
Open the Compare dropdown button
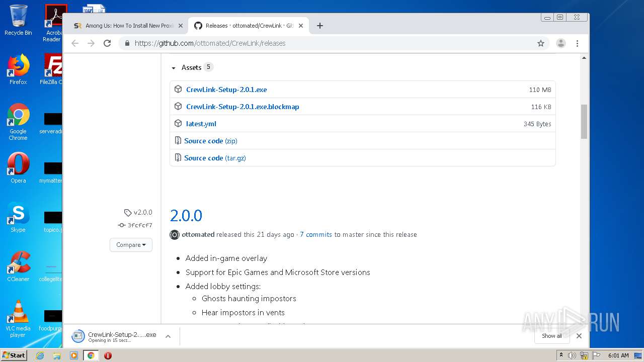131,245
